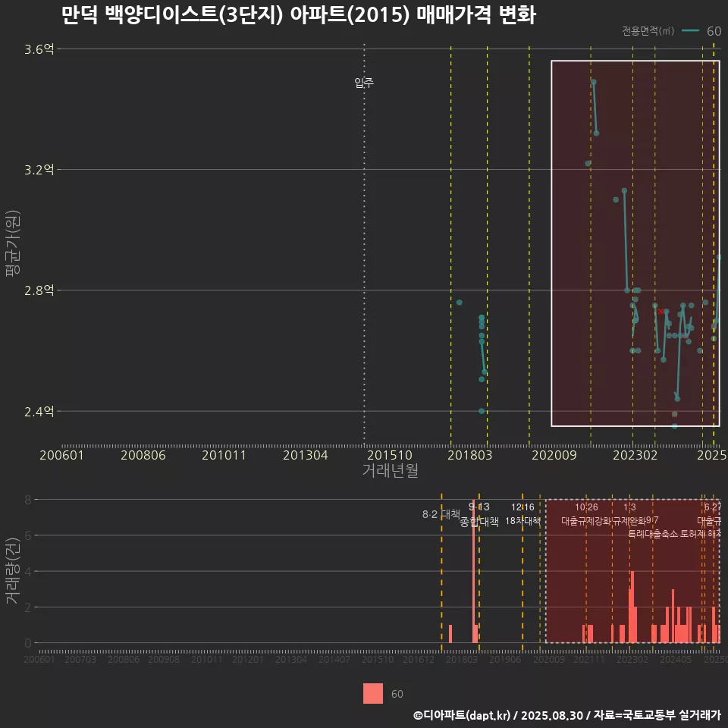The height and width of the screenshot is (728, 728).
Task: Click the '10·26' policy date annotation
Action: [x=586, y=507]
